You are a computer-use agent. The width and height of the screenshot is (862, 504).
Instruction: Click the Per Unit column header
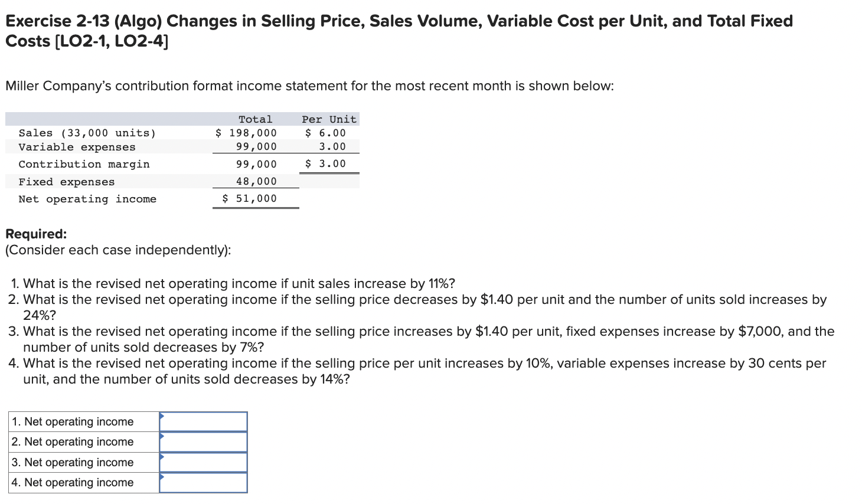click(x=329, y=119)
